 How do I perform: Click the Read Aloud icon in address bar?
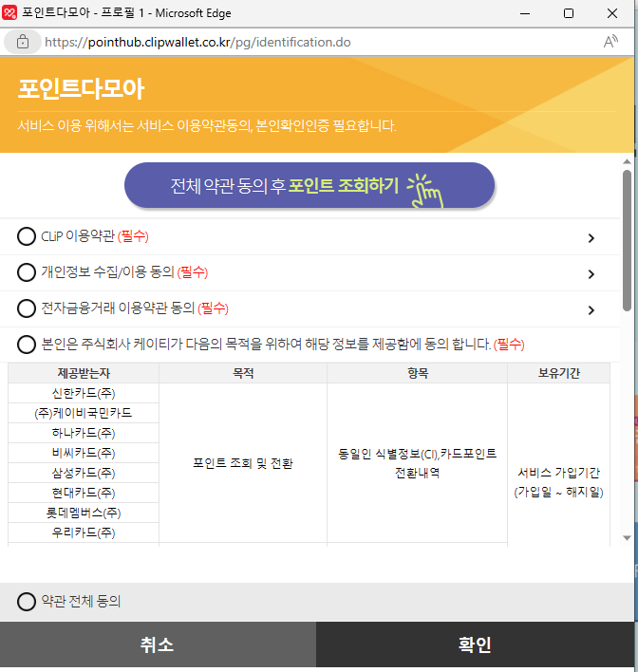pos(610,42)
